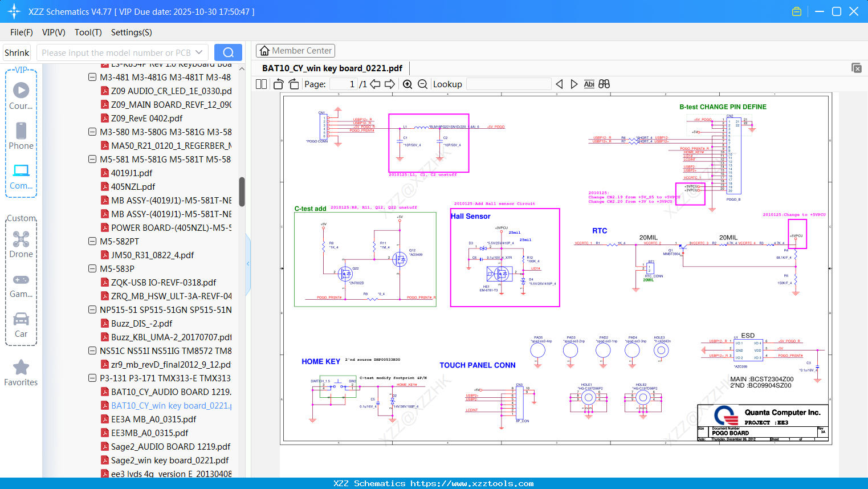Open the Drone category in sidebar
This screenshot has width=868, height=489.
coord(21,245)
